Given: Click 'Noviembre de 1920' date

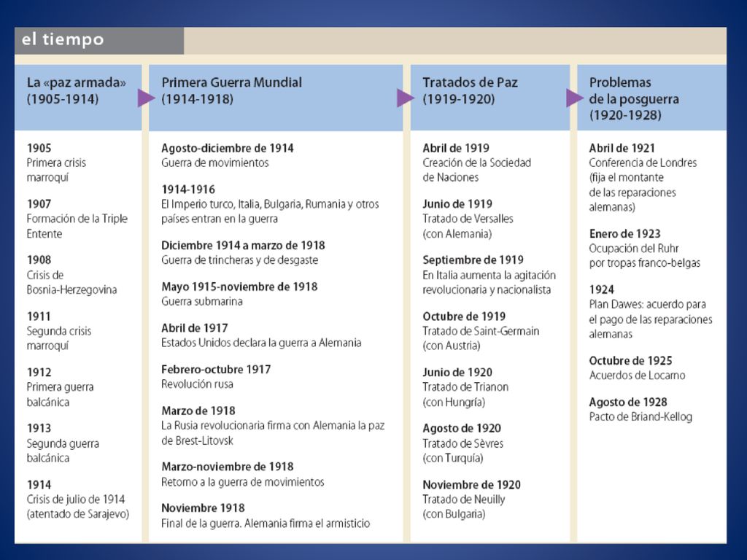Looking at the screenshot, I should [472, 485].
